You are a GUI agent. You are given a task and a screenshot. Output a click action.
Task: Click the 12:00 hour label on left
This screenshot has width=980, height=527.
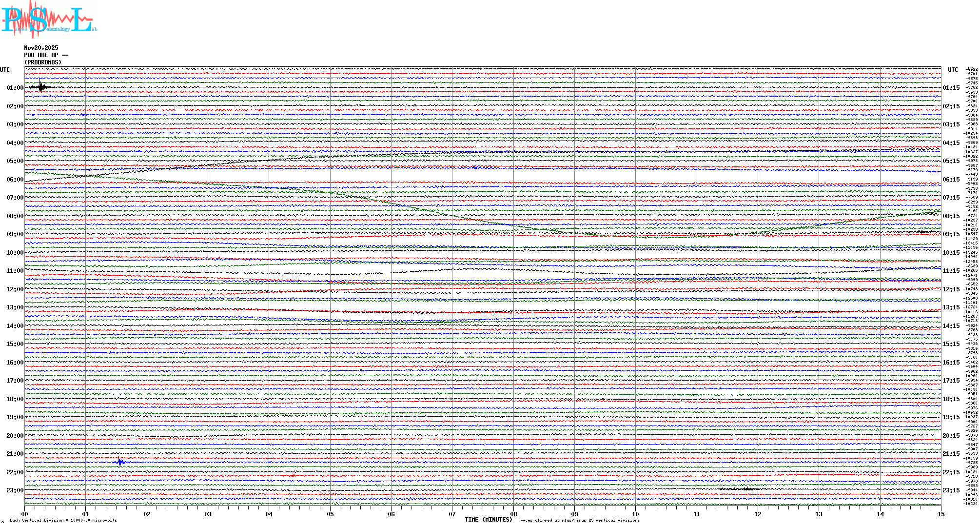tap(15, 289)
